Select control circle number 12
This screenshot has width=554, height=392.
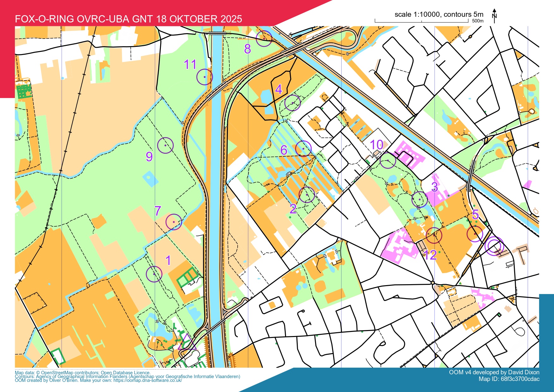(x=434, y=235)
